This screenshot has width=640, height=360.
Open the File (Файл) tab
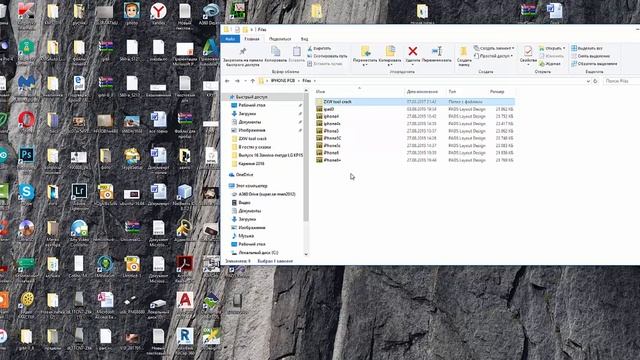230,39
